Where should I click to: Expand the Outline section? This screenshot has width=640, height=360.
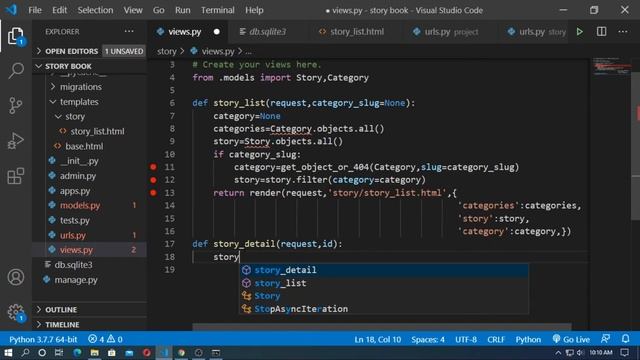[x=89, y=309]
